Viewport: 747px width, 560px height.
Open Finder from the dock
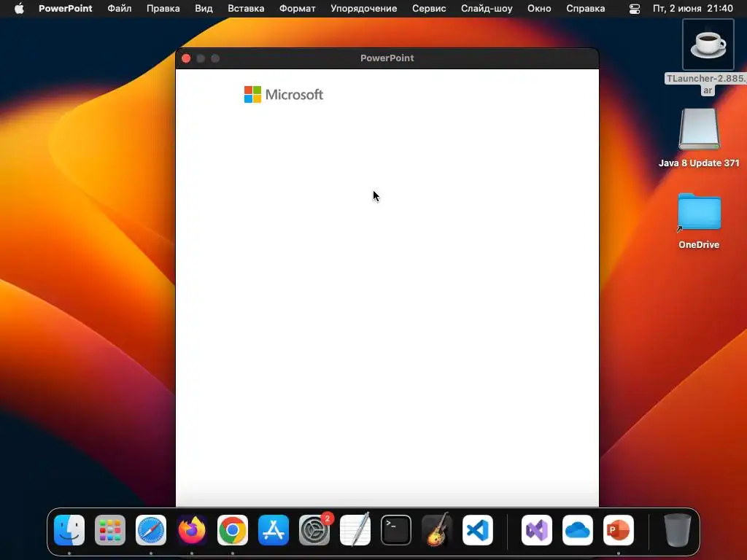coord(69,530)
